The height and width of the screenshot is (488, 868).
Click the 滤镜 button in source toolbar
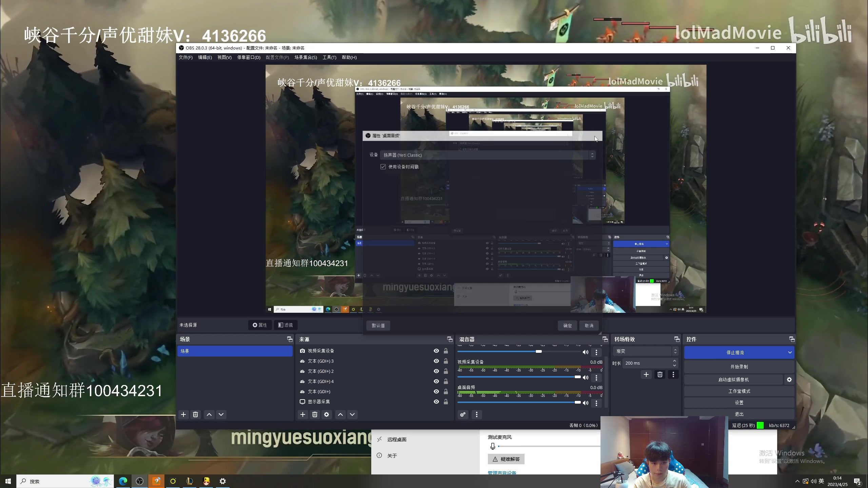(285, 325)
